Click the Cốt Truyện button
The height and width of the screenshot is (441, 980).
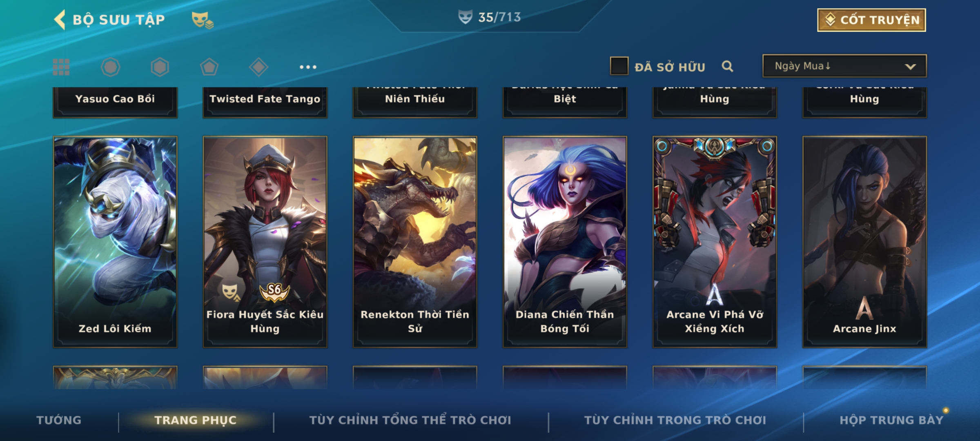871,20
